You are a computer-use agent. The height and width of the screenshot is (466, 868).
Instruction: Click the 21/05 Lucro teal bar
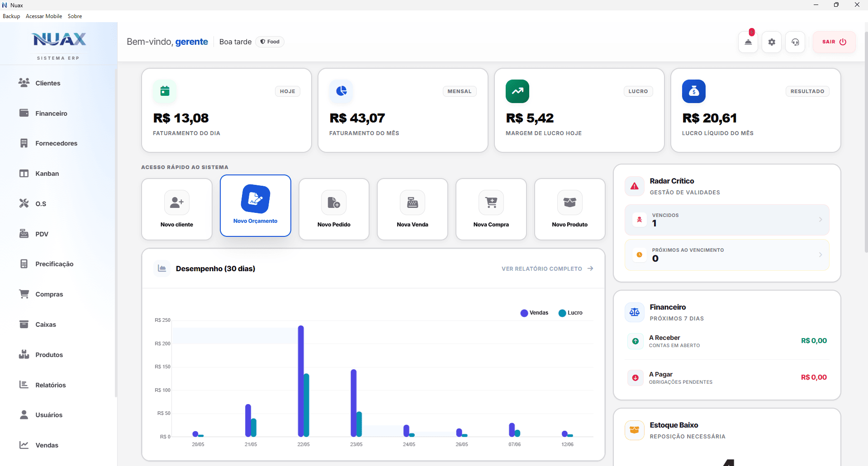(x=254, y=428)
